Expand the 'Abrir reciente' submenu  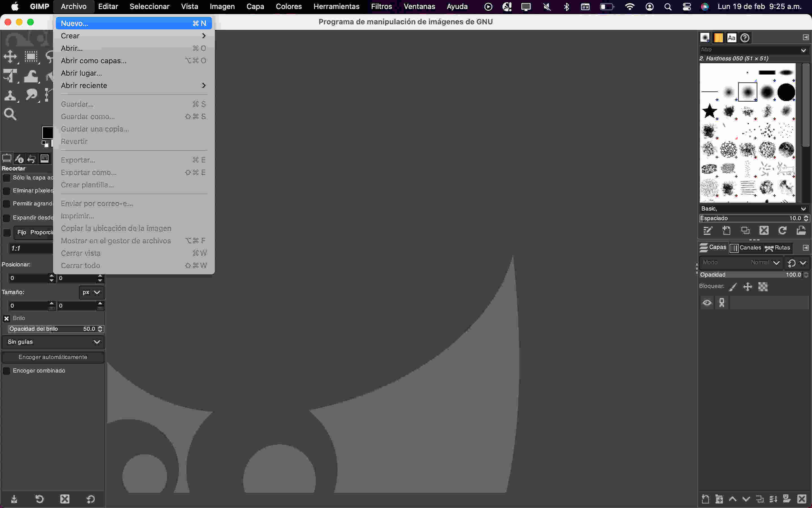134,85
